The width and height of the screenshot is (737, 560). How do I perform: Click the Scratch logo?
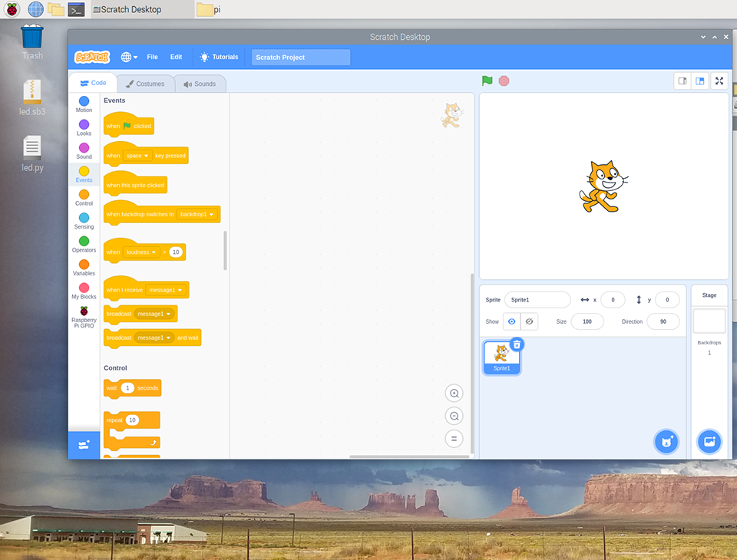[x=92, y=58]
